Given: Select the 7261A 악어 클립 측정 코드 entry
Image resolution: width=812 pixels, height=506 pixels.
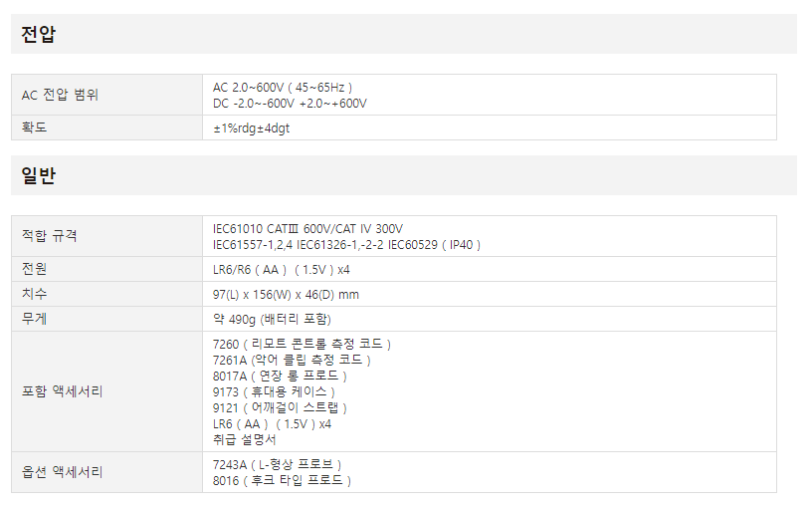Looking at the screenshot, I should tap(292, 361).
